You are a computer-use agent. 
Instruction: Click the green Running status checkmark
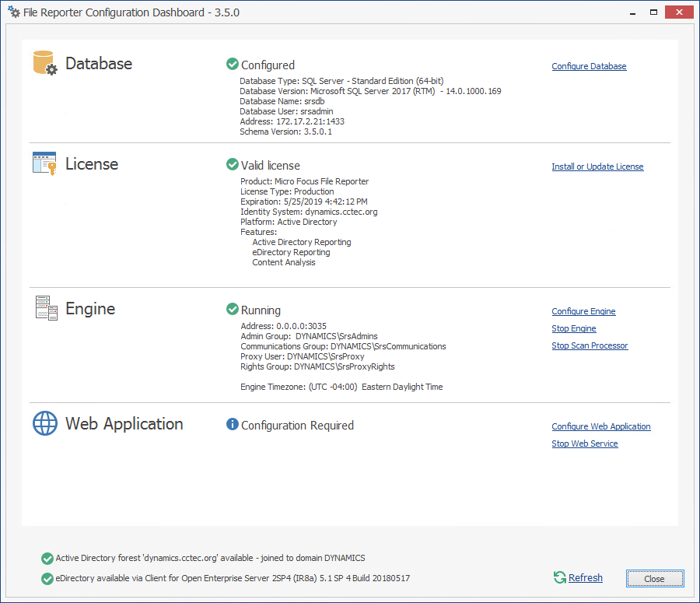(x=232, y=310)
